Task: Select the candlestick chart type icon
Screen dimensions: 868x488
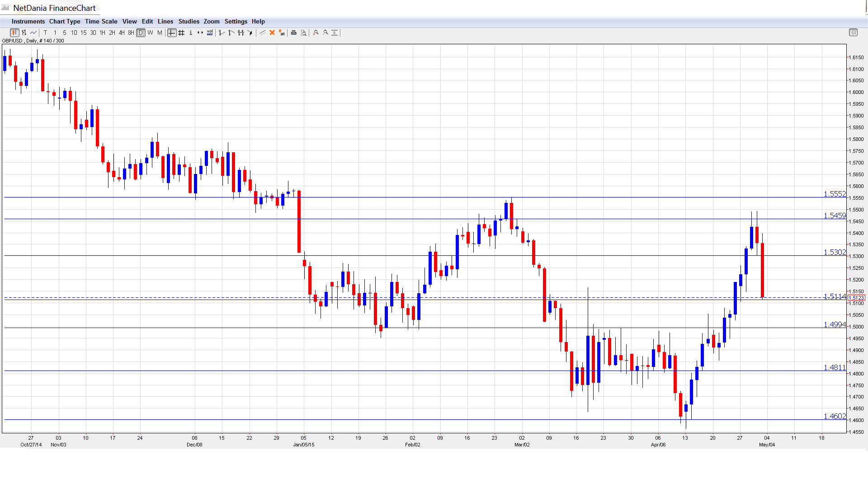Action: click(x=14, y=33)
